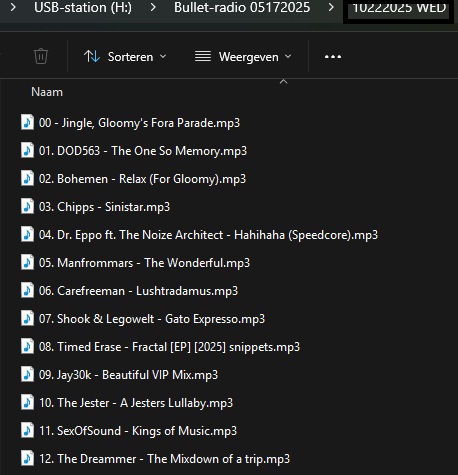Open the three-dots more options menu
458x475 pixels.
tap(333, 57)
